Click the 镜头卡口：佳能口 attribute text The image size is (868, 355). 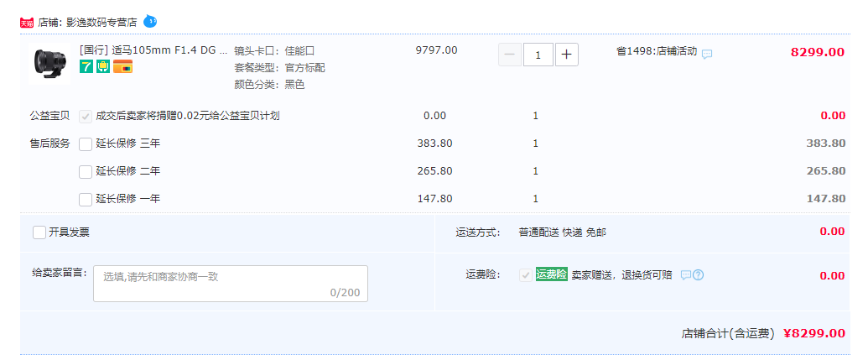click(x=274, y=51)
